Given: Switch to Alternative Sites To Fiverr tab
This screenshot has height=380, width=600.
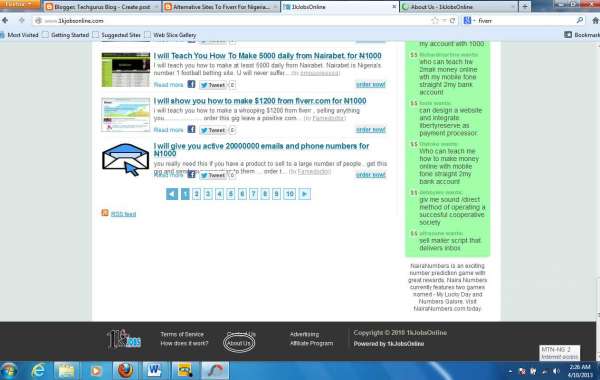Looking at the screenshot, I should tap(221, 7).
